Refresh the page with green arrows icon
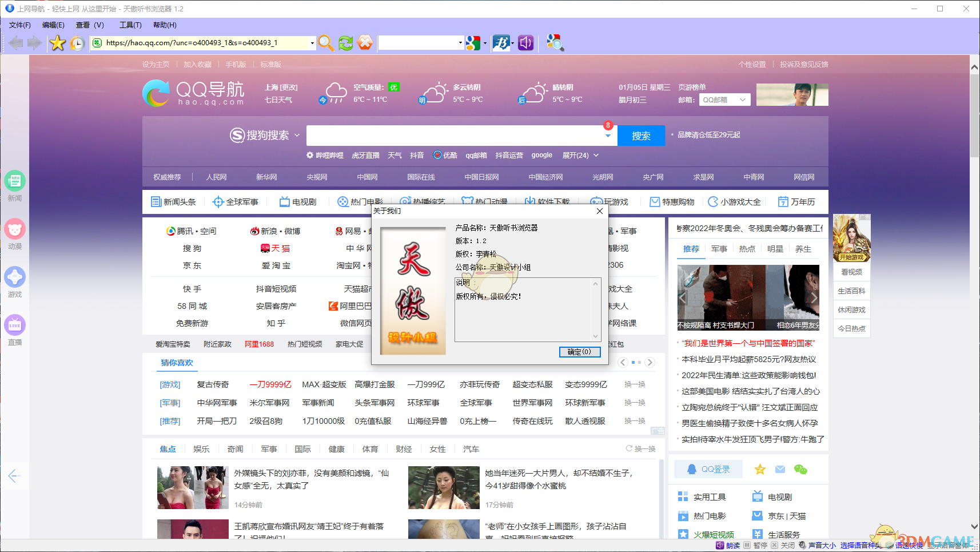Image resolution: width=980 pixels, height=552 pixels. coord(345,43)
